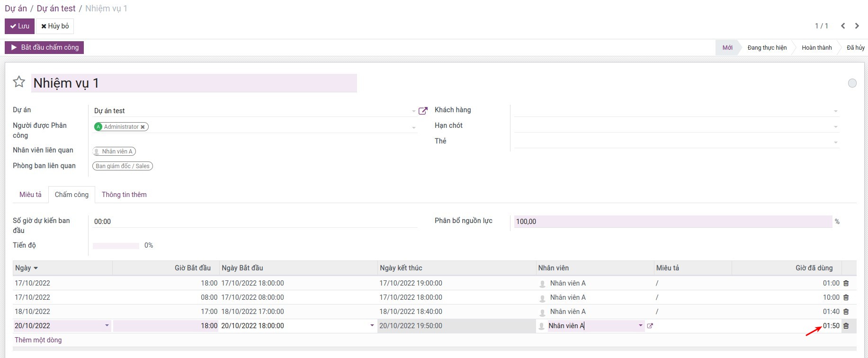Delete the 17/10/2022 18:00 timesheet row
The width and height of the screenshot is (868, 358).
tap(846, 283)
